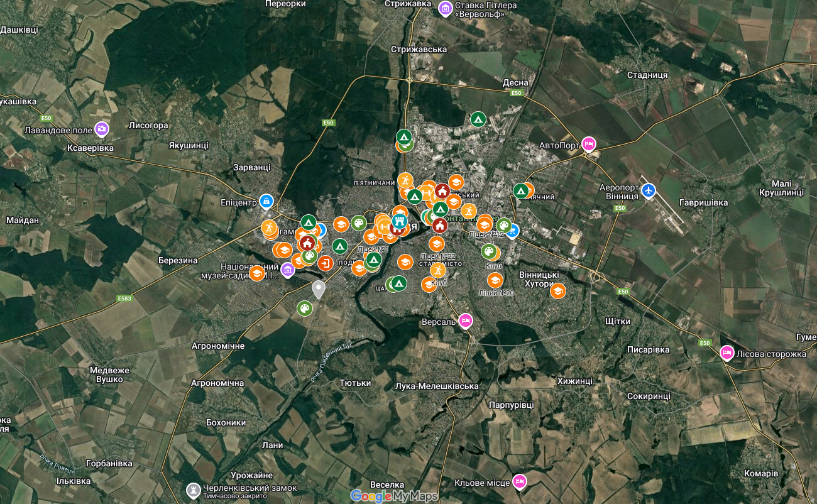Screen dimensions: 817x504
Task: Select the orange exit door marker
Action: (325, 264)
